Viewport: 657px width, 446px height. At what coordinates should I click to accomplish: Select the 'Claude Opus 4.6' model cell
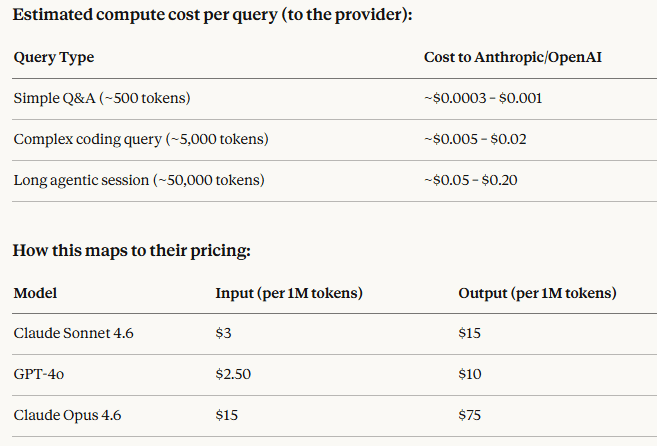pos(67,415)
